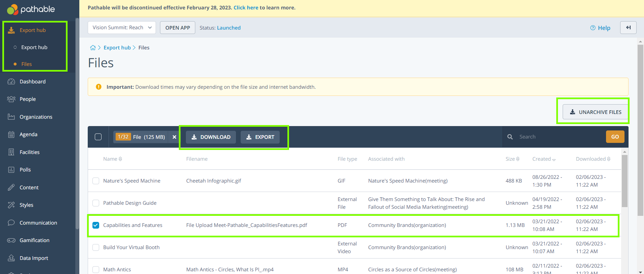Click the orange GO search button
The height and width of the screenshot is (274, 644).
[615, 137]
